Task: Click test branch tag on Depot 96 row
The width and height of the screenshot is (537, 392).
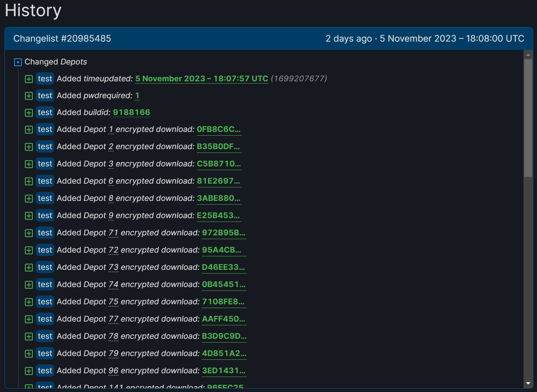Action: pos(45,371)
